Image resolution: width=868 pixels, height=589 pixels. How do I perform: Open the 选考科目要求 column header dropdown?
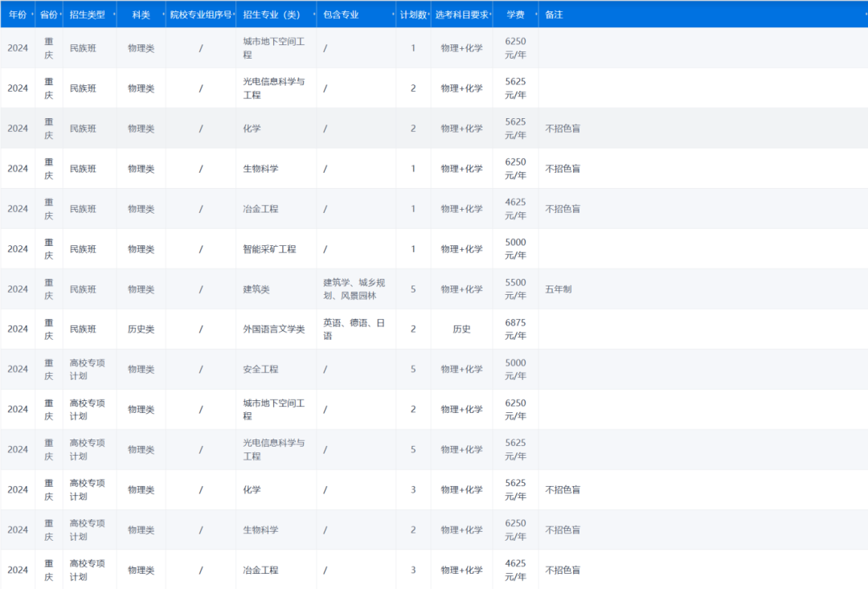coord(490,14)
